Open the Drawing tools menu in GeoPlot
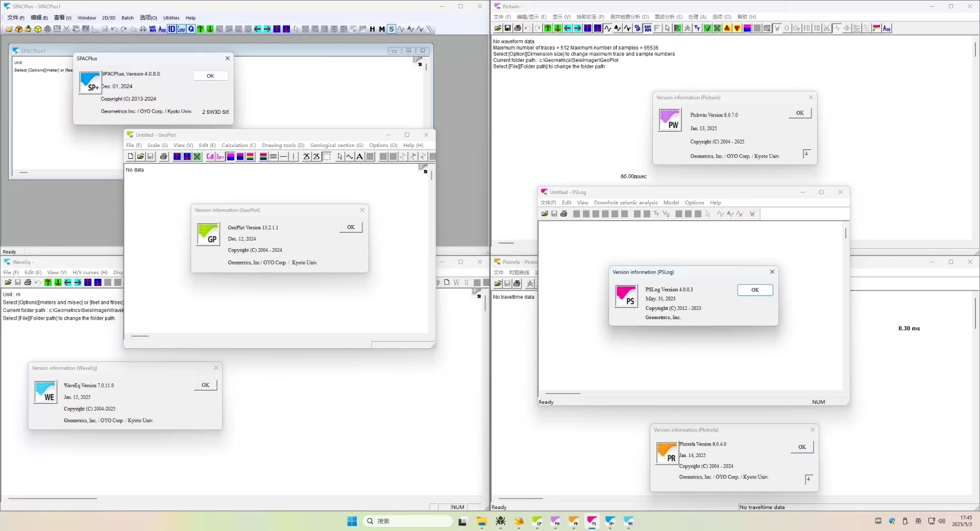Screen dimensions: 980x531 (283, 146)
